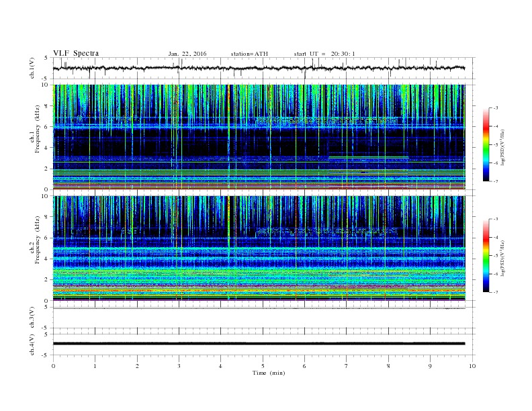Click the ch.1 spectrogram color scale bar

(486, 144)
